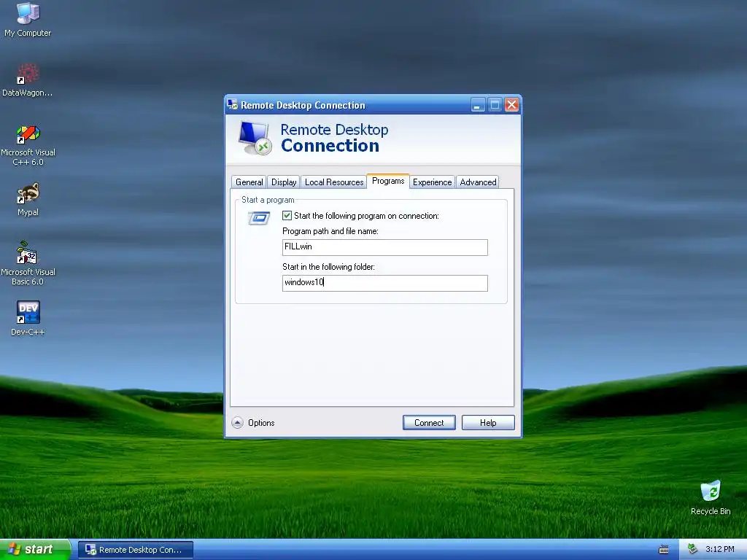The image size is (747, 560).
Task: Collapse the Options expander arrow
Action: pyautogui.click(x=237, y=423)
